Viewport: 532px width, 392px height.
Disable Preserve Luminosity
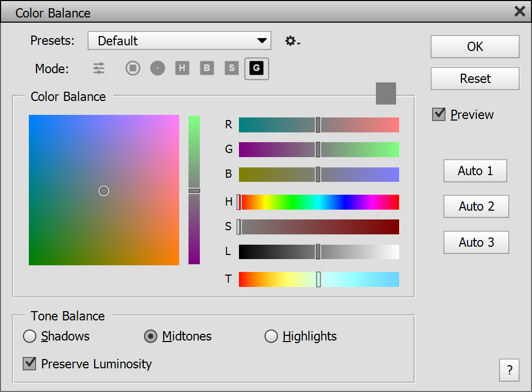coord(29,364)
